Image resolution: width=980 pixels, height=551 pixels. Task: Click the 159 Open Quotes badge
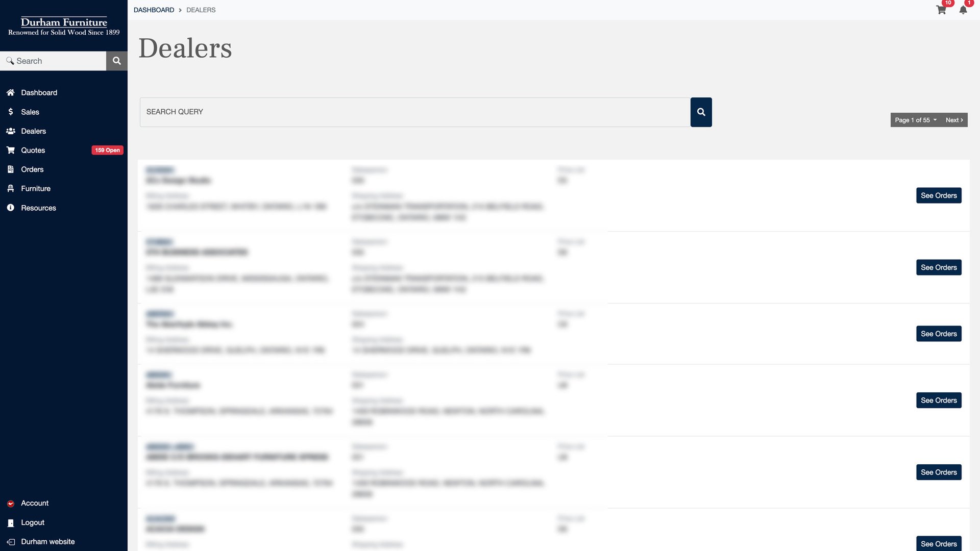pos(107,150)
